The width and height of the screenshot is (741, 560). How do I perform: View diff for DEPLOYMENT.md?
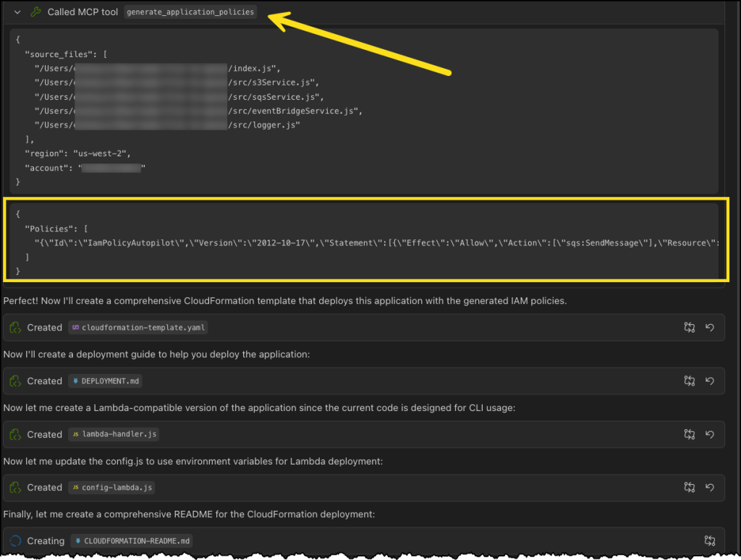[x=689, y=381]
